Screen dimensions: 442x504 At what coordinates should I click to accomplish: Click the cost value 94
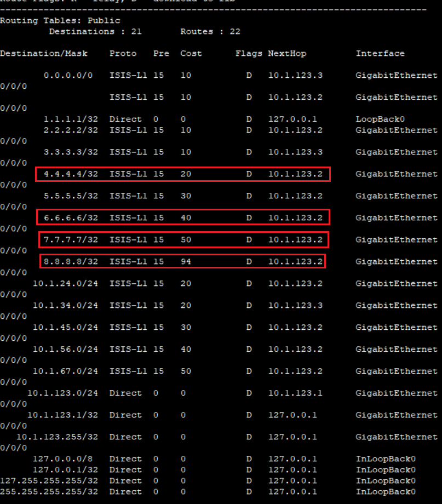point(186,261)
